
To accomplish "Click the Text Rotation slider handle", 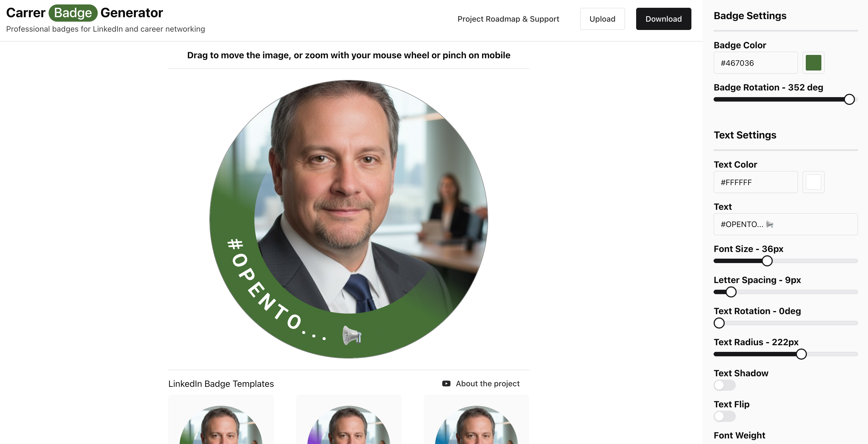I will 719,323.
